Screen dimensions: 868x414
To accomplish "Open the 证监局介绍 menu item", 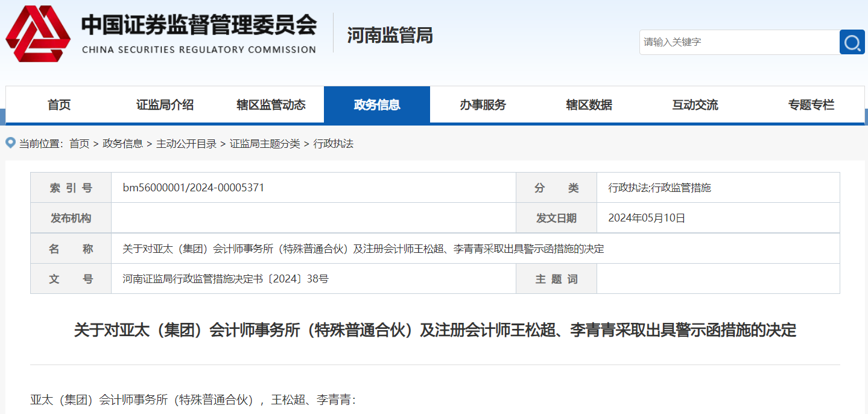I will (x=164, y=104).
